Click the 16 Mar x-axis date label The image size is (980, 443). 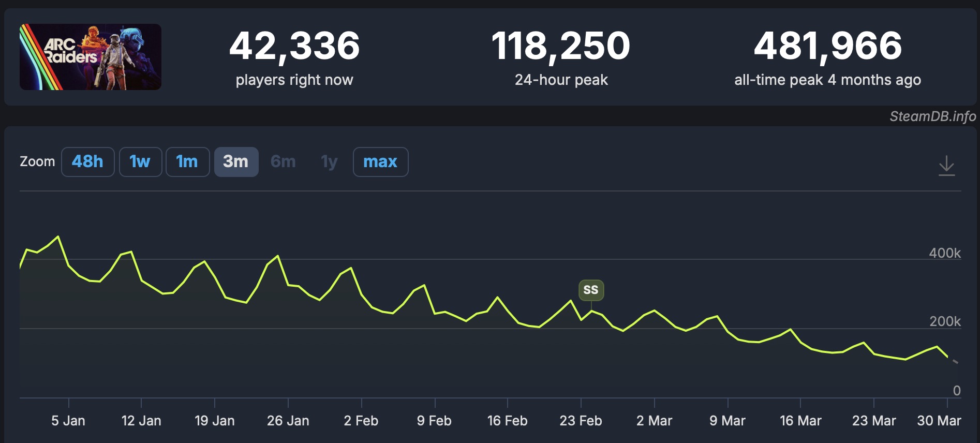[x=800, y=421]
